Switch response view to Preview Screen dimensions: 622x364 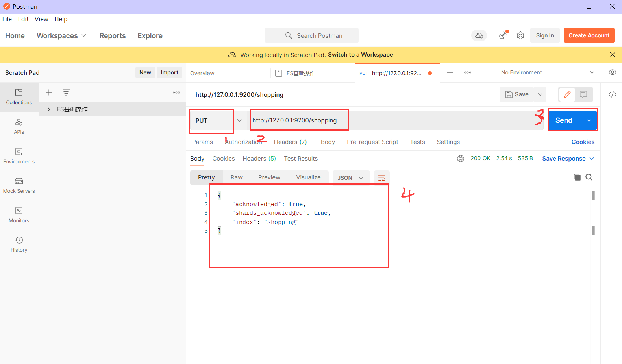(x=269, y=177)
